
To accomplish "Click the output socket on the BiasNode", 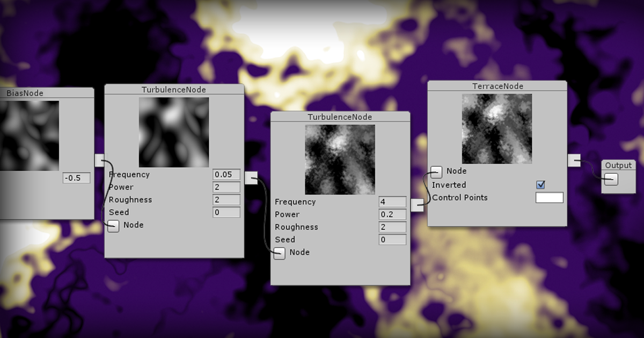I will (x=99, y=160).
